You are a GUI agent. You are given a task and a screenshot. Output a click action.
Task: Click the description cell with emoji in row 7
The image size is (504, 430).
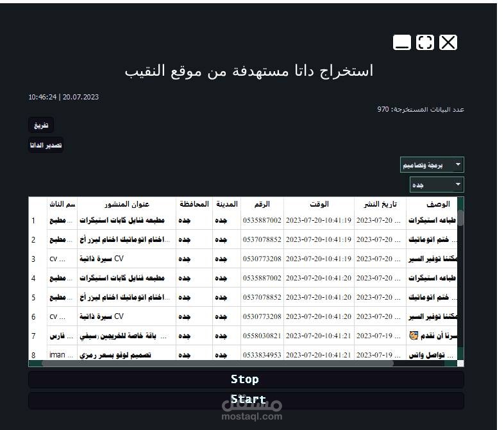pos(433,336)
